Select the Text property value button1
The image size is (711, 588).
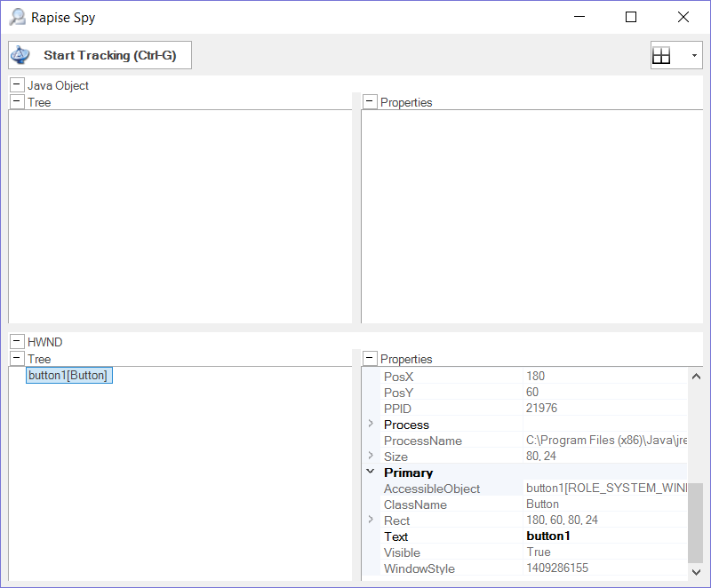pyautogui.click(x=547, y=536)
